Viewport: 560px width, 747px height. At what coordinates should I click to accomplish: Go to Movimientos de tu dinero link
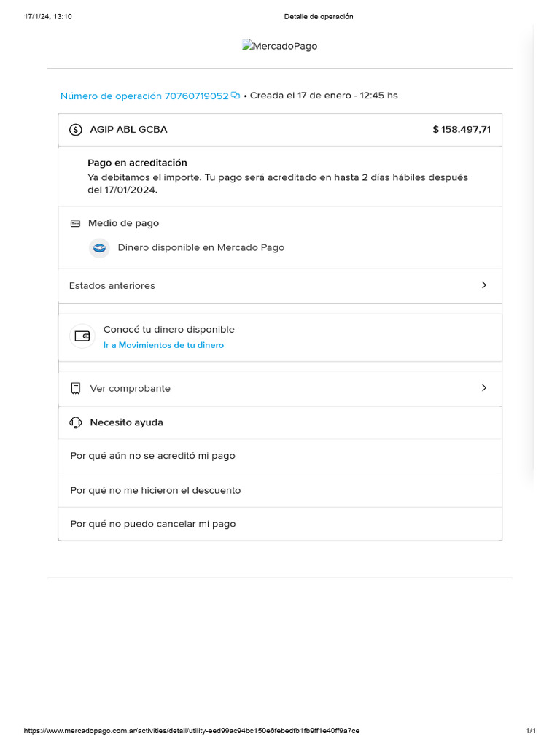pyautogui.click(x=163, y=345)
